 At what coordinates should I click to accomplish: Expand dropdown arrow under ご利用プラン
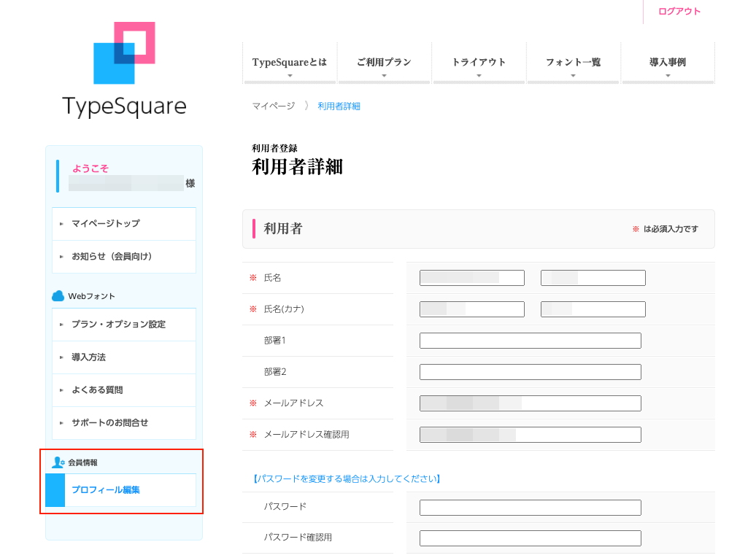[x=385, y=76]
